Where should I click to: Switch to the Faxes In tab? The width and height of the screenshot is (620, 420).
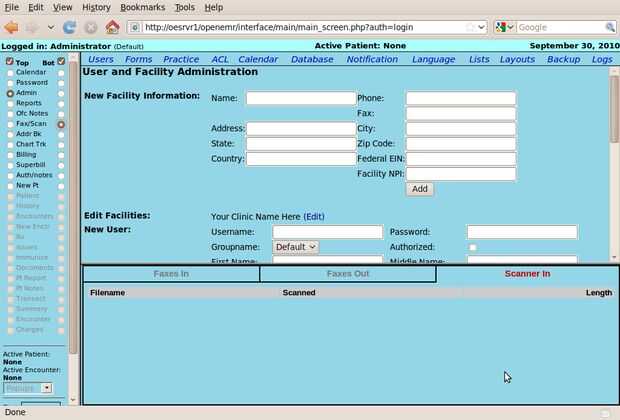pyautogui.click(x=171, y=274)
